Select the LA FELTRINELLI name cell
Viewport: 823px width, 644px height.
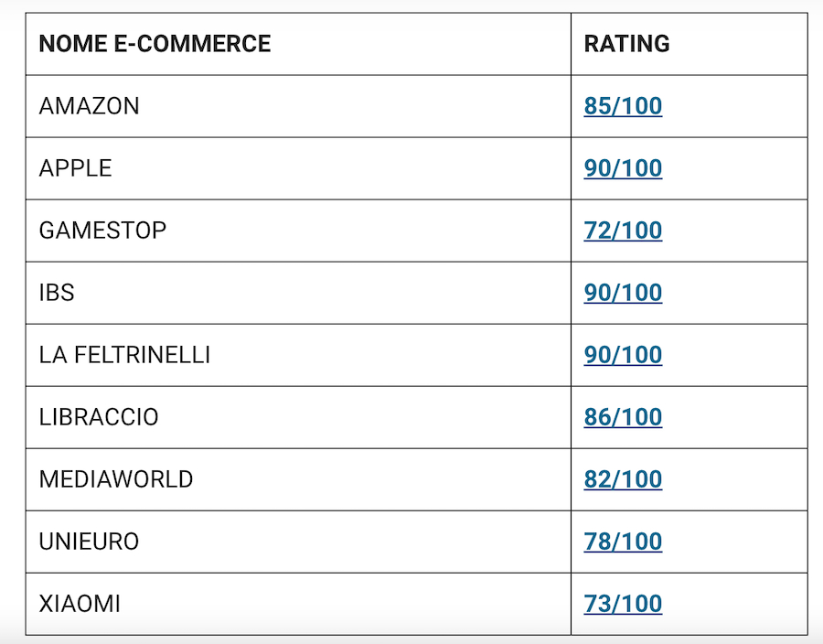click(x=124, y=355)
